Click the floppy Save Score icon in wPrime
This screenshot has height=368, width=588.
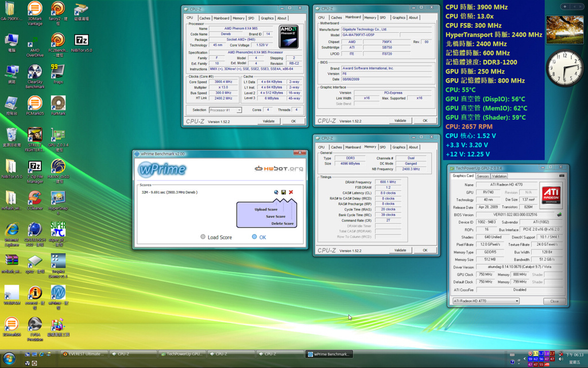284,192
